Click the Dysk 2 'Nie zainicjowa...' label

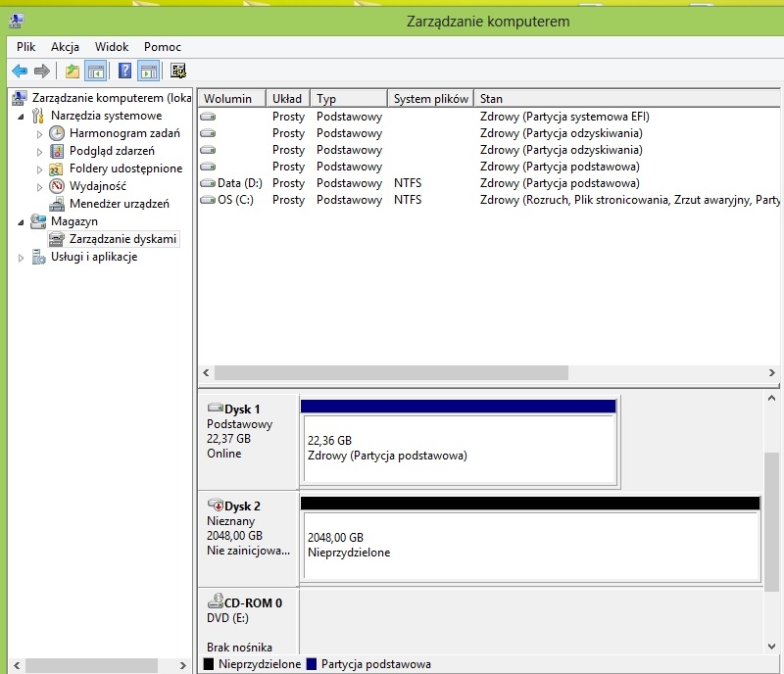248,551
